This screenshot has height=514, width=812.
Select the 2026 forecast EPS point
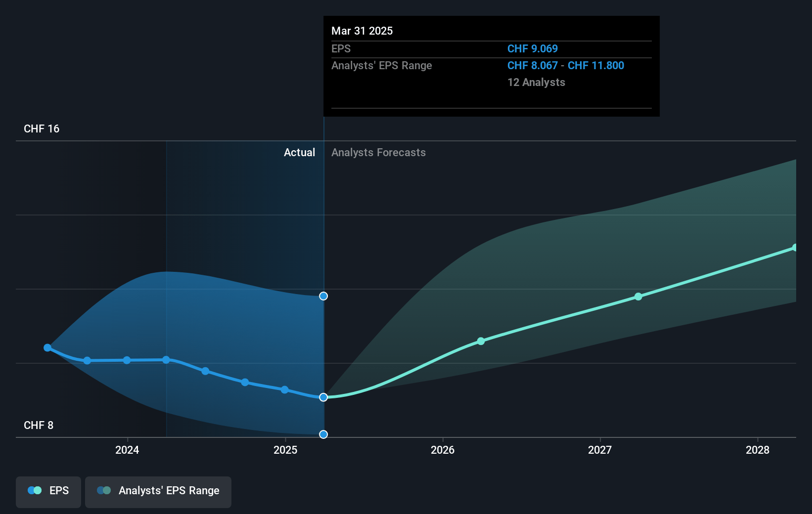click(x=481, y=341)
